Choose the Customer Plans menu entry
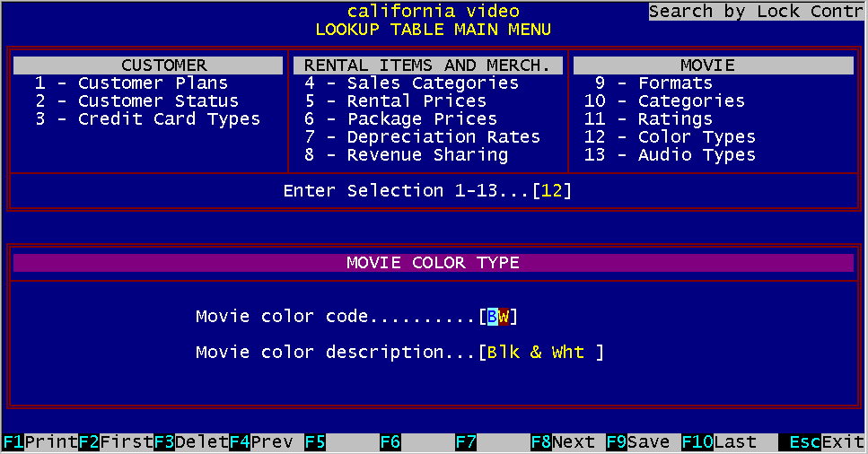 coord(131,83)
